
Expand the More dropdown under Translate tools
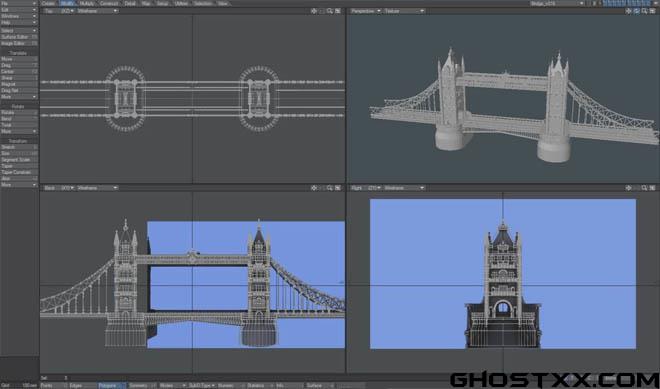point(19,97)
